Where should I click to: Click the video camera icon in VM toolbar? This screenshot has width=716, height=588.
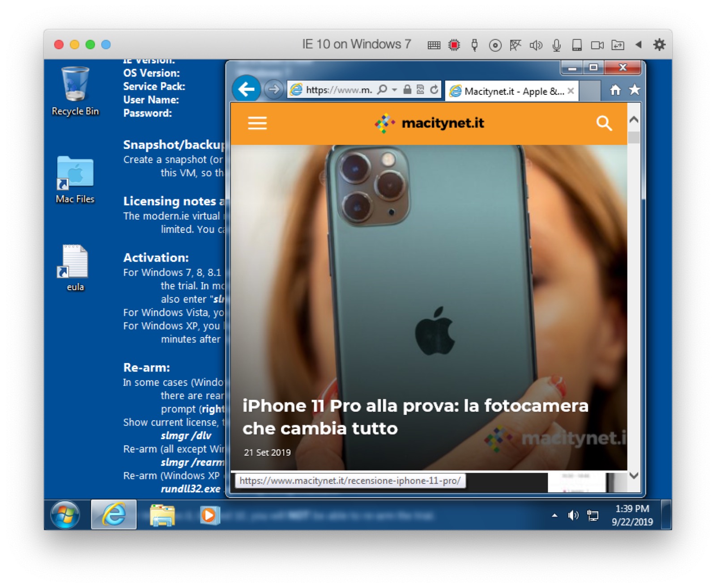pos(597,45)
